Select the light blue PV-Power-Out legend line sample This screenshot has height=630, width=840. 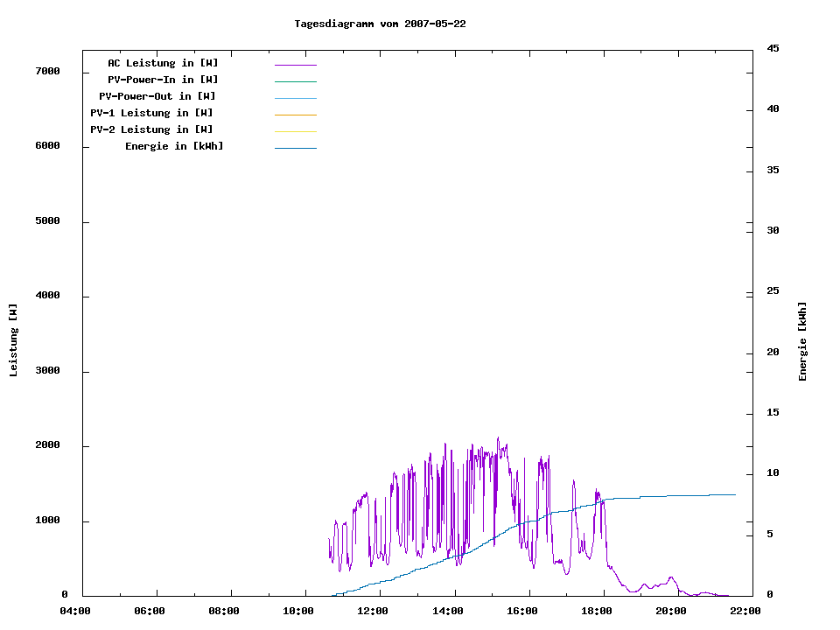click(295, 98)
